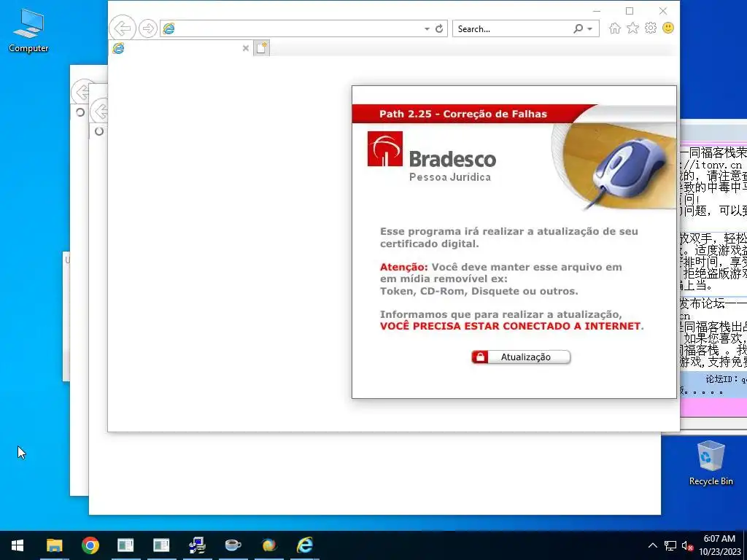Select the blank Internet Explorer tab
The image size is (747, 560).
coord(181,48)
